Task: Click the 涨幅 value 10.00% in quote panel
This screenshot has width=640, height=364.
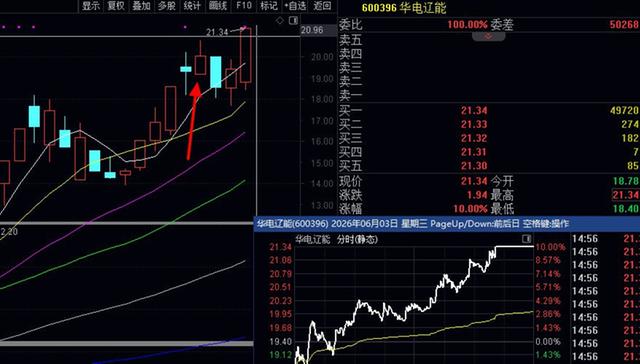Action: 471,209
